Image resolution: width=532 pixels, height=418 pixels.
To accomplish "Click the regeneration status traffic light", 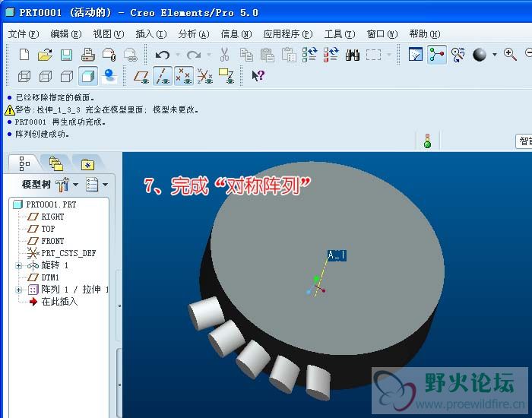I will coord(427,141).
